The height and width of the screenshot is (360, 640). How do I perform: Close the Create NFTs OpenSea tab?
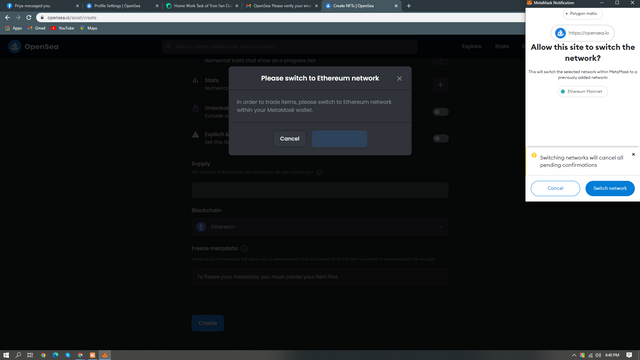tap(396, 6)
